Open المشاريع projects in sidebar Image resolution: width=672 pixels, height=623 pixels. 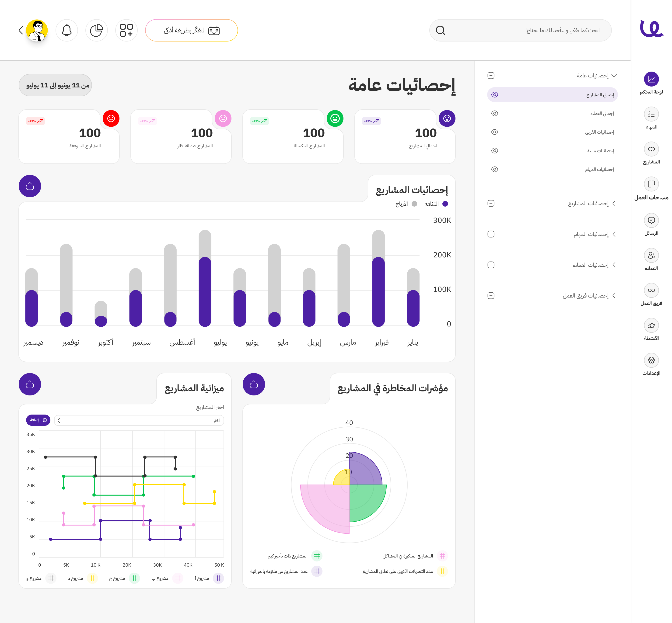651,153
